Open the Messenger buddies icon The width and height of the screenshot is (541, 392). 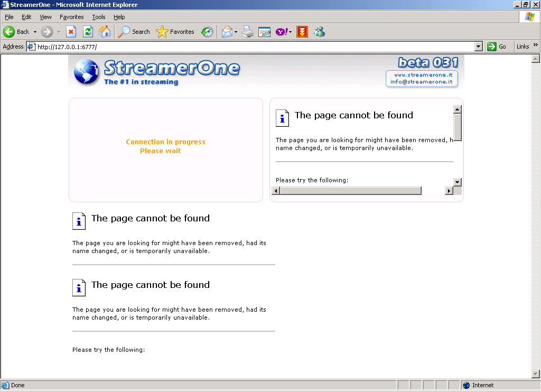(x=319, y=32)
